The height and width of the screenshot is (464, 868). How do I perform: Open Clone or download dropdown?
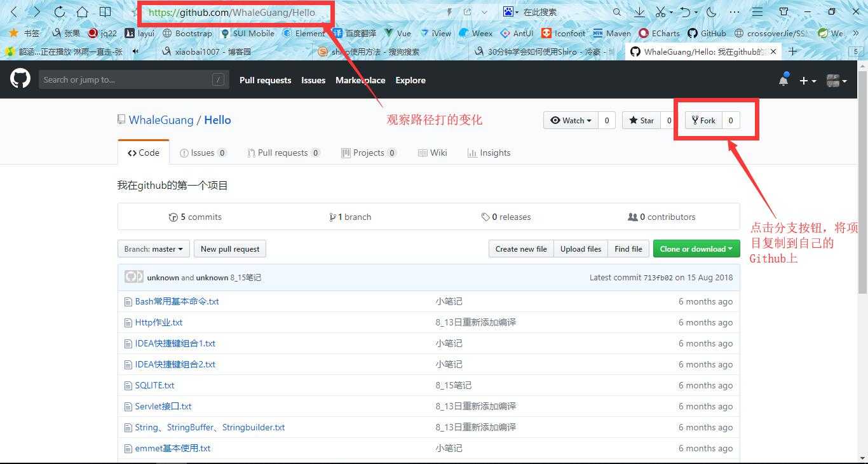[696, 249]
